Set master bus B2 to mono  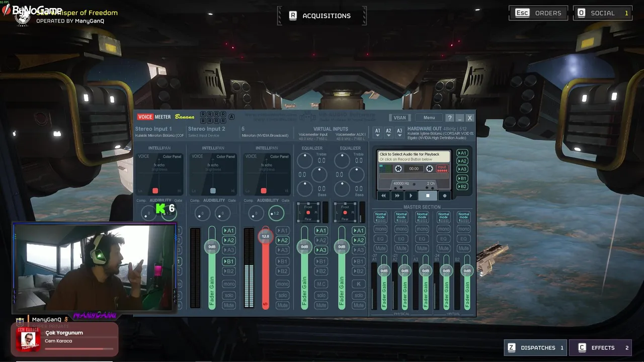pyautogui.click(x=464, y=229)
